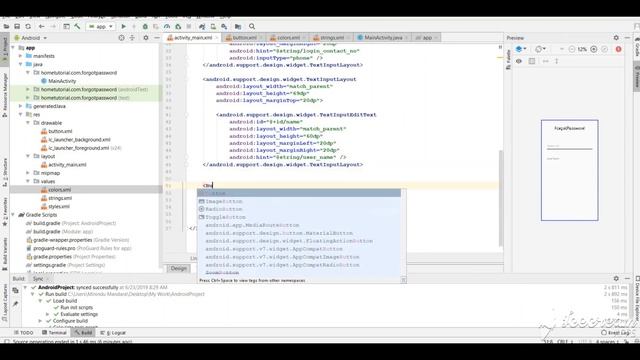Click the scroll-from-source target icon in Project panel
This screenshot has width=640, height=360.
[x=121, y=38]
